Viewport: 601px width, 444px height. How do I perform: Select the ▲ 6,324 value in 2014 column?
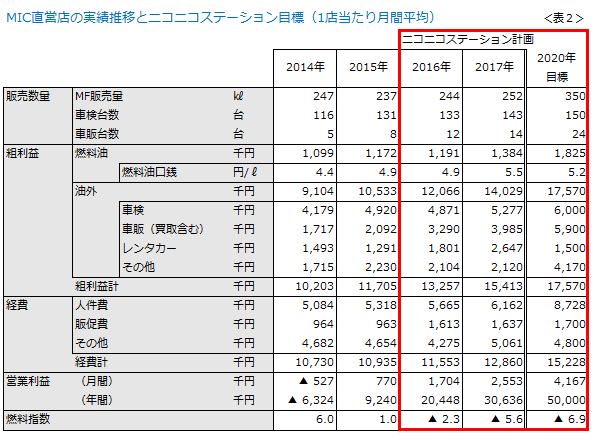[305, 399]
